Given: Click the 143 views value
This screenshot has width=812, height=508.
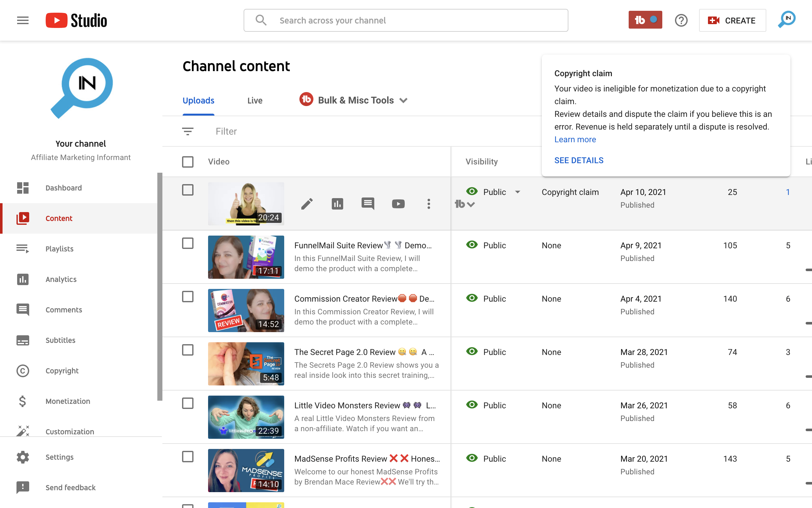Looking at the screenshot, I should tap(730, 458).
